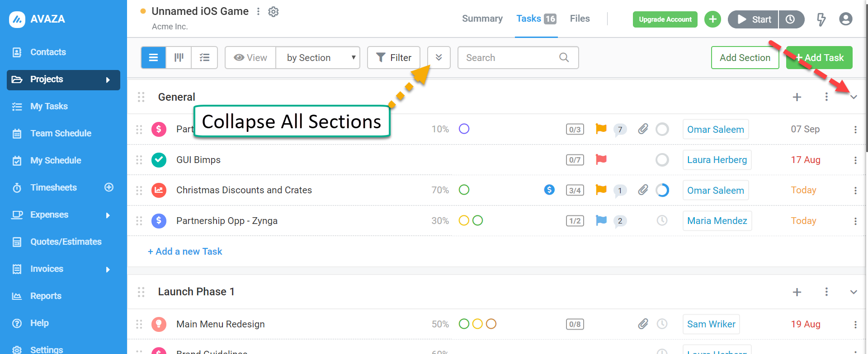868x354 pixels.
Task: Open the user profile avatar icon
Action: tap(846, 19)
